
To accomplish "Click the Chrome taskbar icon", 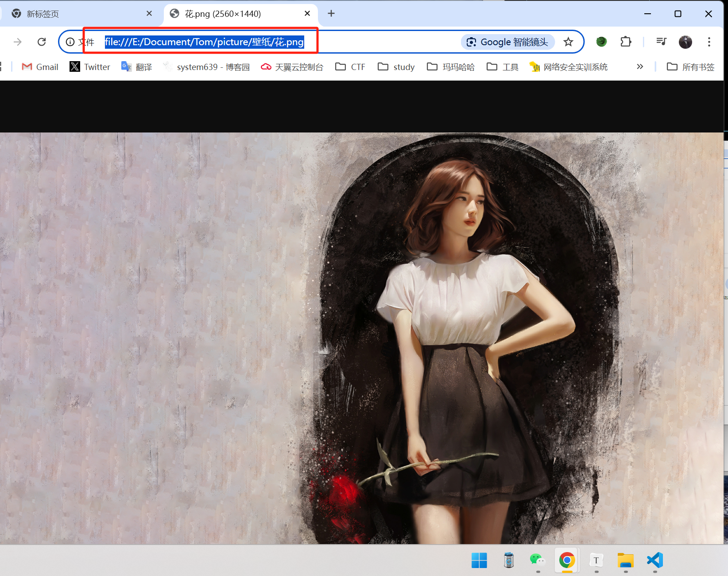I will [567, 560].
